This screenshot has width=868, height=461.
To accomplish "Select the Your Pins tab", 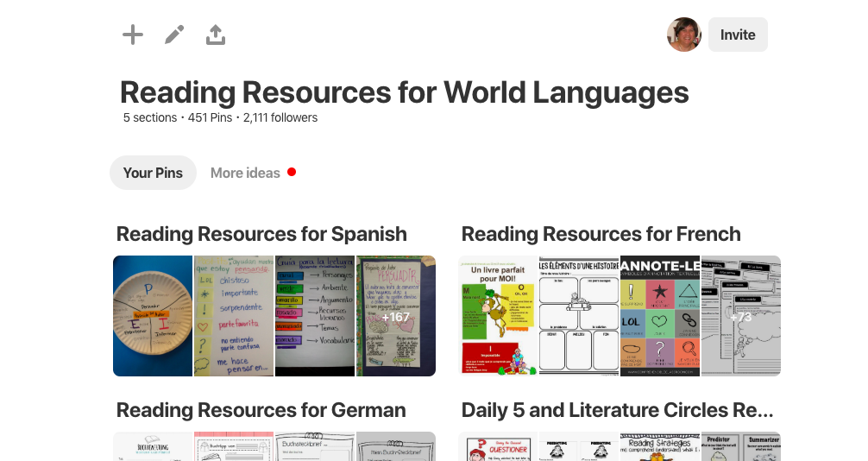I will (153, 173).
